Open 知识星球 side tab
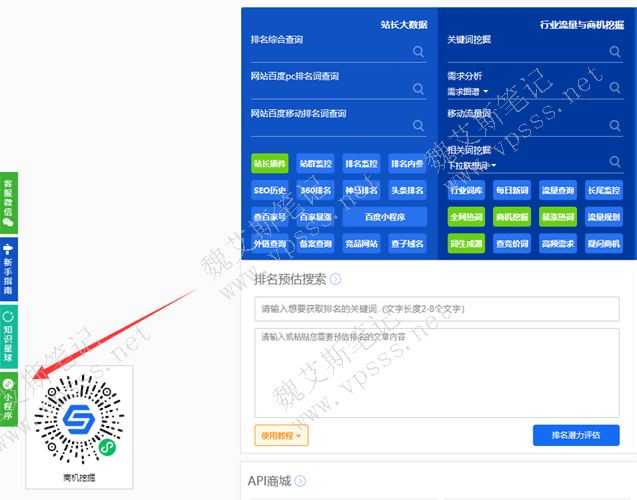The image size is (637, 500). coord(9,336)
